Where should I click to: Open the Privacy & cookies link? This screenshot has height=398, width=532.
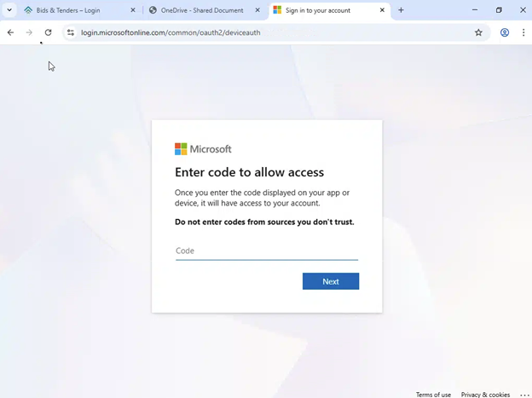pyautogui.click(x=485, y=395)
